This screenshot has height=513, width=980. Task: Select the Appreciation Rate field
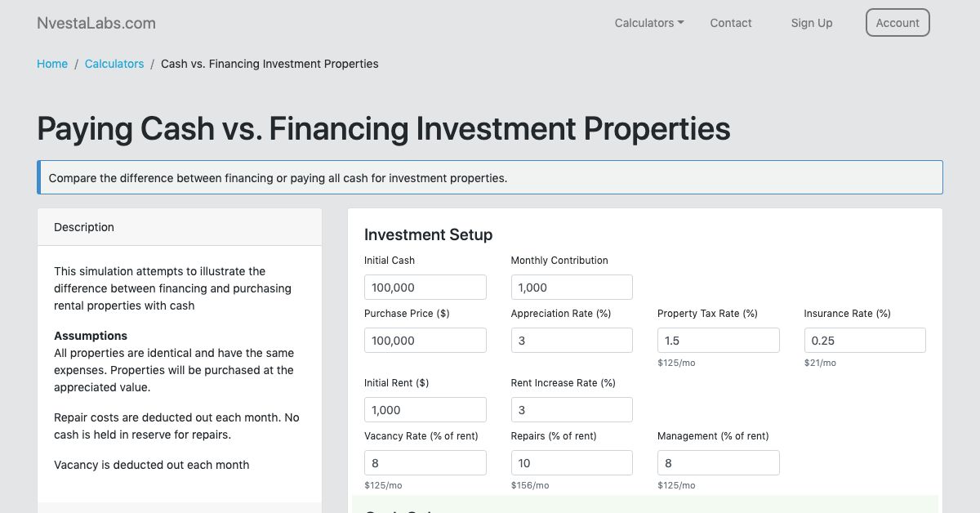tap(572, 340)
